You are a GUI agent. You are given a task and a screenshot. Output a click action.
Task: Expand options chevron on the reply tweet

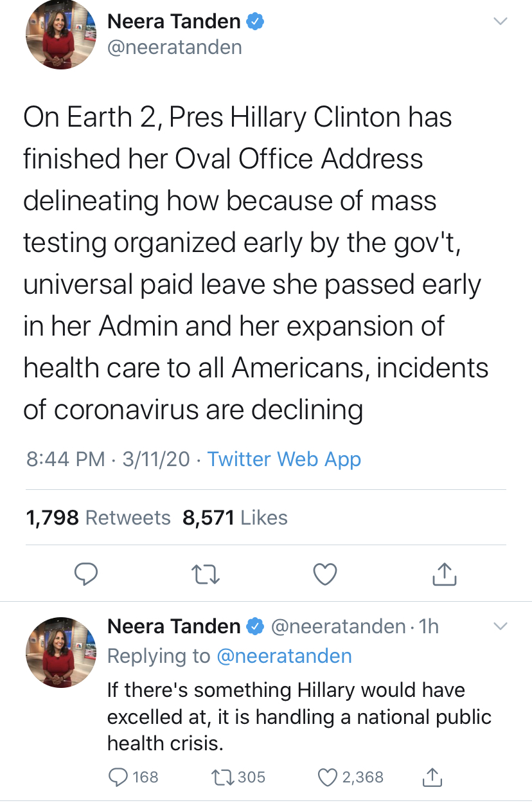499,626
